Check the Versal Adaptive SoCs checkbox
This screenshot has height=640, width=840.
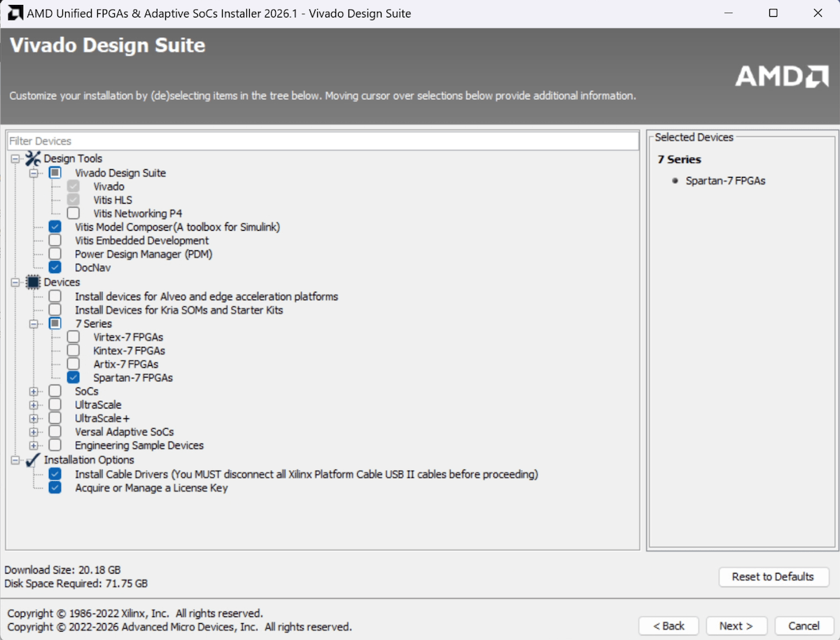pyautogui.click(x=55, y=432)
